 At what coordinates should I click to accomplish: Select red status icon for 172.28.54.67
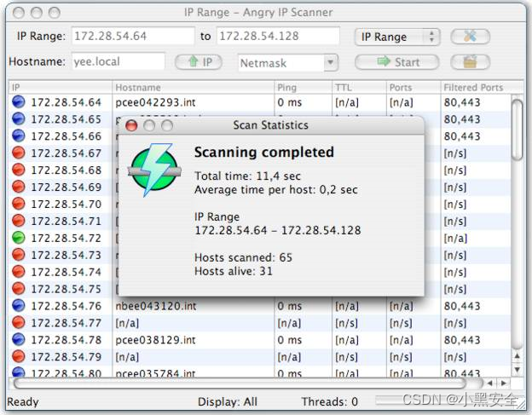click(18, 153)
